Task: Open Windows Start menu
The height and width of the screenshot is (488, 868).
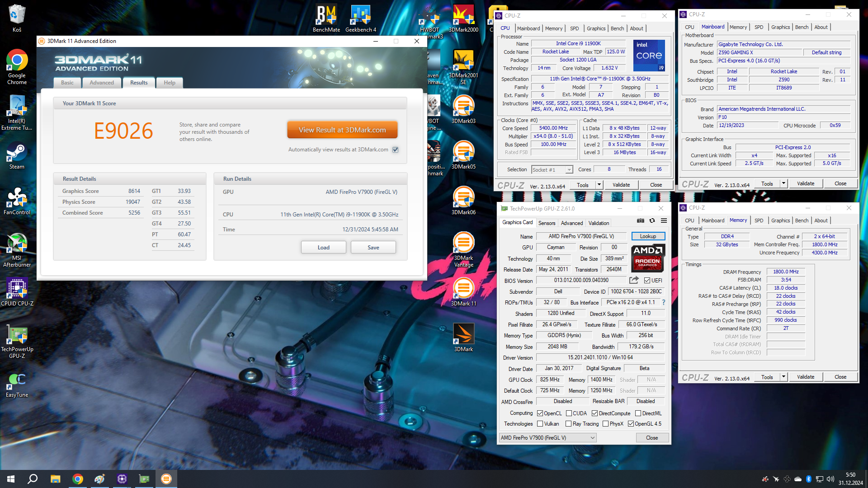Action: point(11,479)
